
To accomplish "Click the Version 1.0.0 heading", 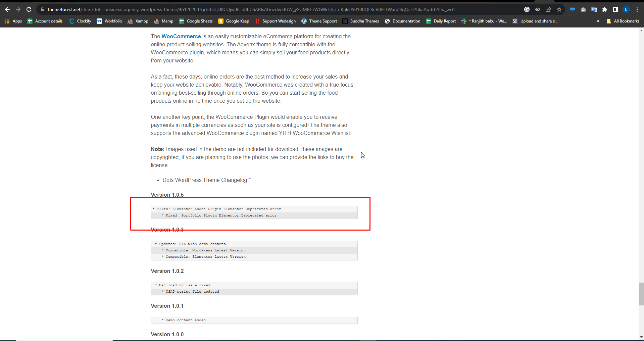I will pyautogui.click(x=167, y=334).
